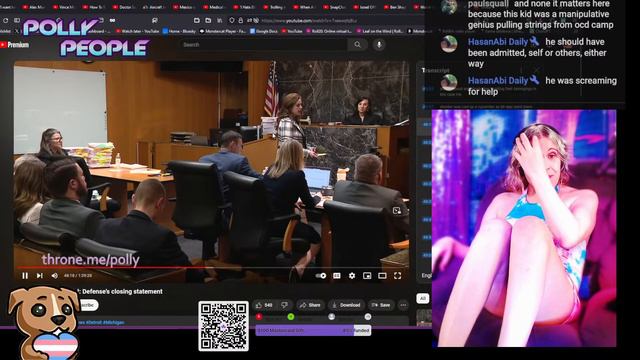This screenshot has width=640, height=360.
Task: Switch to the Ben Sha... browser tab
Action: pos(396,7)
